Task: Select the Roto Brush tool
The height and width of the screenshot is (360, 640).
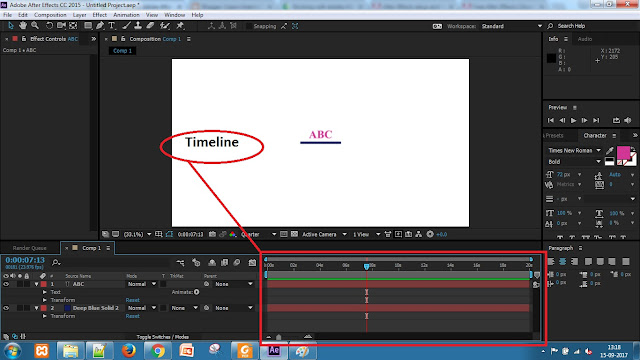Action: [164, 26]
